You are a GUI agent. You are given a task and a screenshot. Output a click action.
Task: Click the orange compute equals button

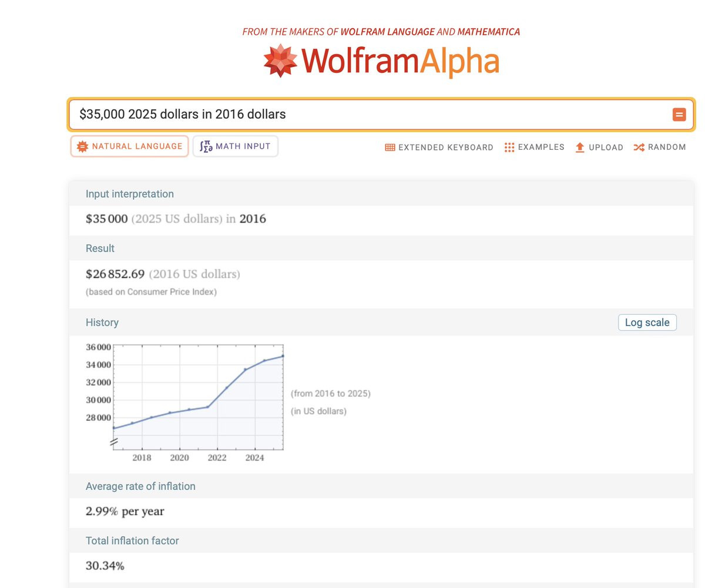click(x=679, y=115)
